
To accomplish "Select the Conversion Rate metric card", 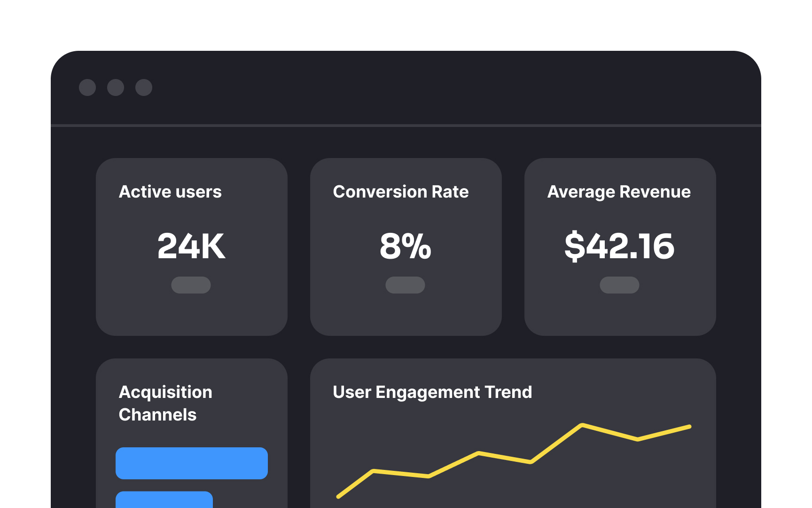I will [406, 247].
